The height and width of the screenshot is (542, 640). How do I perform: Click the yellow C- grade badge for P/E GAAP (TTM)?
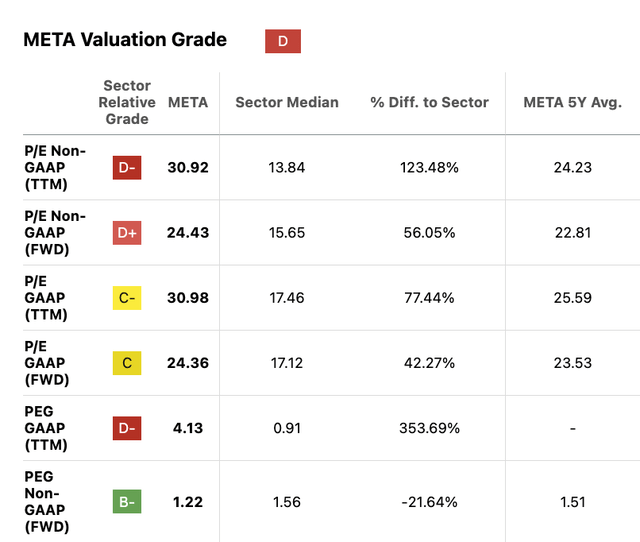127,298
